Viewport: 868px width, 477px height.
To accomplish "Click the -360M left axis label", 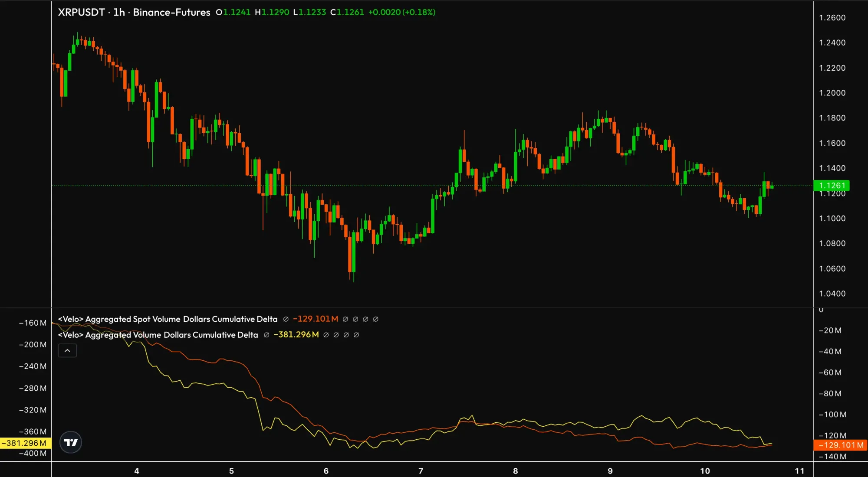I will [33, 432].
